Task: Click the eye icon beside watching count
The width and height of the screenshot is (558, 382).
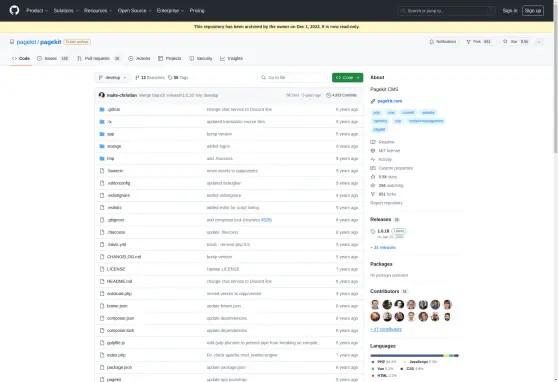Action: pyautogui.click(x=373, y=185)
